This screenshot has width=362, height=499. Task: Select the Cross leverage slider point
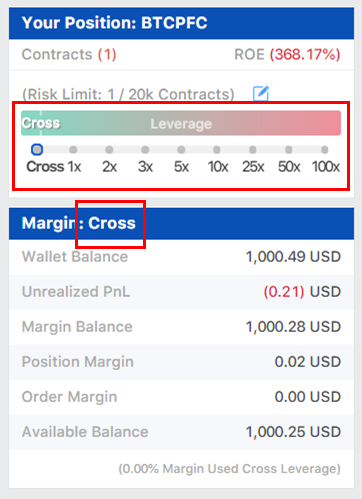pos(37,150)
